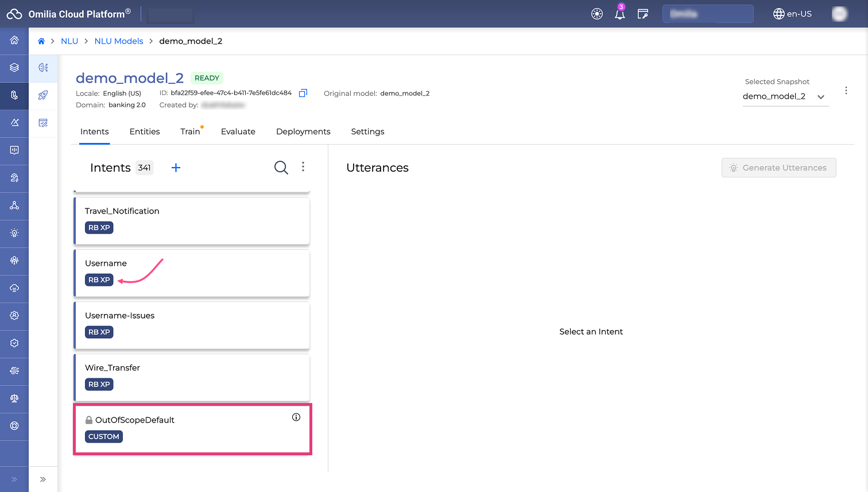Toggle the theme brightness icon in header
Image resolution: width=868 pixels, height=492 pixels.
[x=597, y=14]
